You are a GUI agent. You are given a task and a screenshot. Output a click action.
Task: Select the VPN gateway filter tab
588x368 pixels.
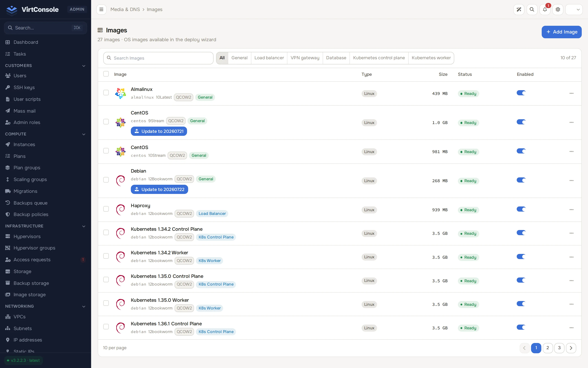pyautogui.click(x=305, y=58)
